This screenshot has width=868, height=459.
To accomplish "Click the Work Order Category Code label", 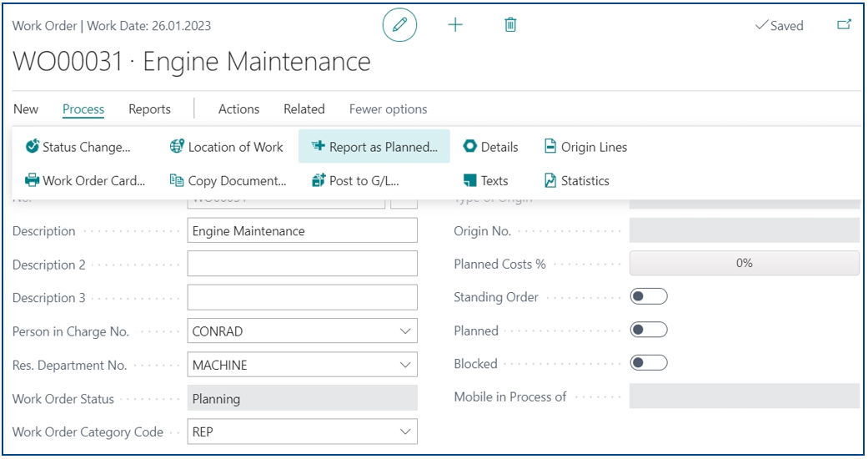I will pos(88,431).
